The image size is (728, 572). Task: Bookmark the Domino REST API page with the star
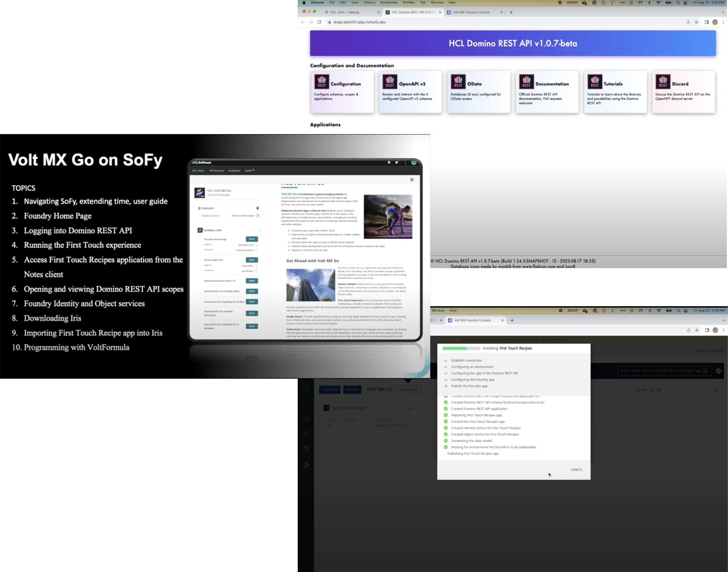pos(697,22)
